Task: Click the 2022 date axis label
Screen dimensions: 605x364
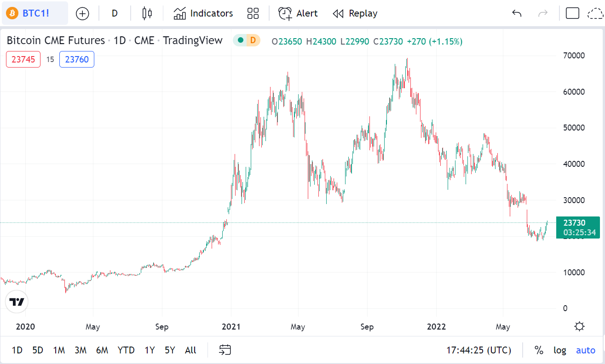Action: click(436, 327)
